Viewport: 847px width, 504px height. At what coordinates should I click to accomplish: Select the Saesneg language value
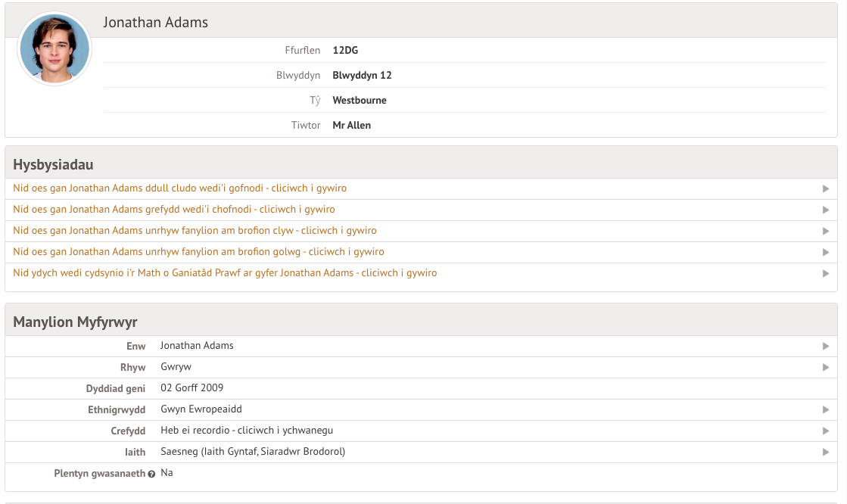253,452
